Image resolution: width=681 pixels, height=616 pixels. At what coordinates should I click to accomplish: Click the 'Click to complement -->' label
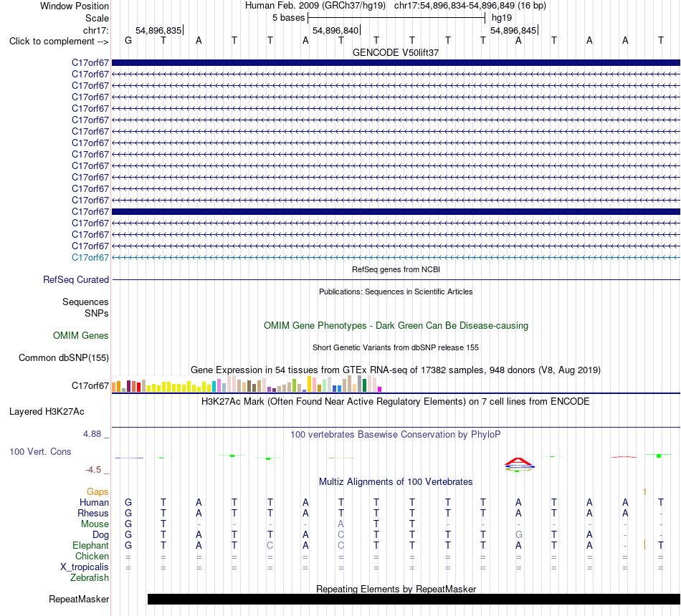59,42
